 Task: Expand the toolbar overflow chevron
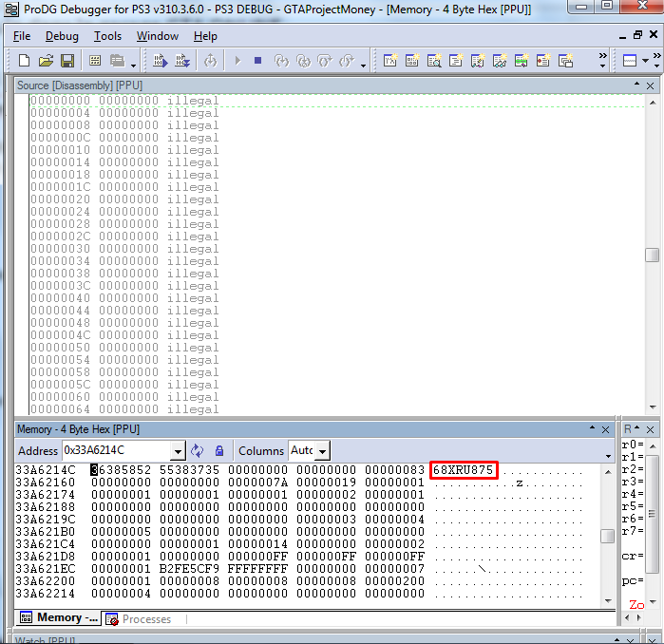point(602,60)
